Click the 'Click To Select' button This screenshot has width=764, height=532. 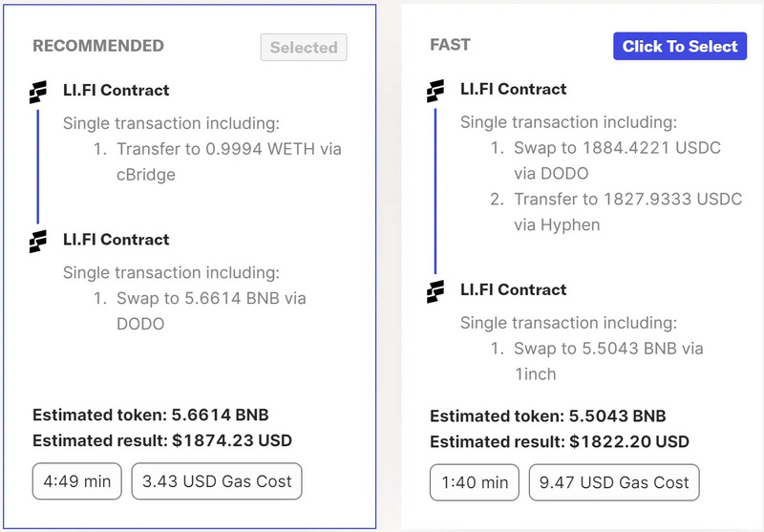[680, 46]
